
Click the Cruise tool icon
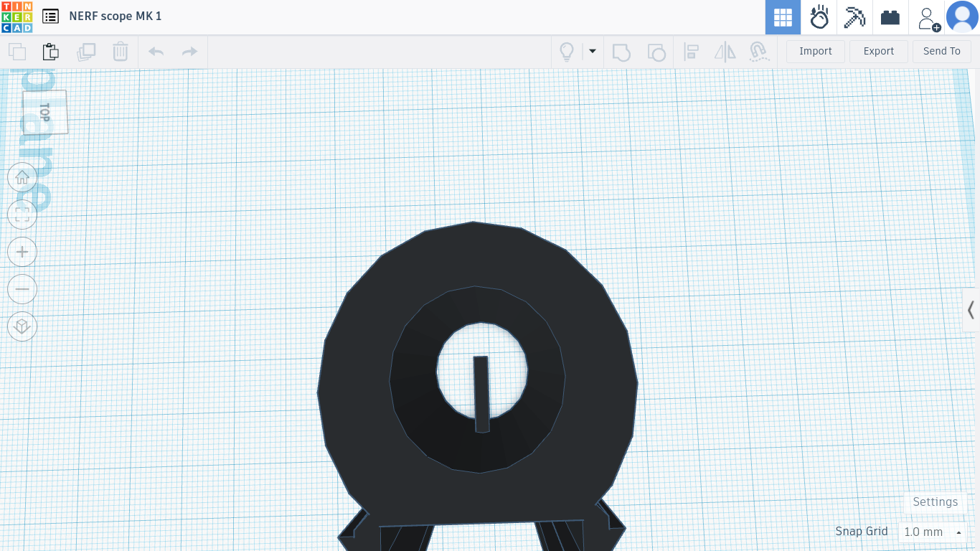(x=759, y=52)
